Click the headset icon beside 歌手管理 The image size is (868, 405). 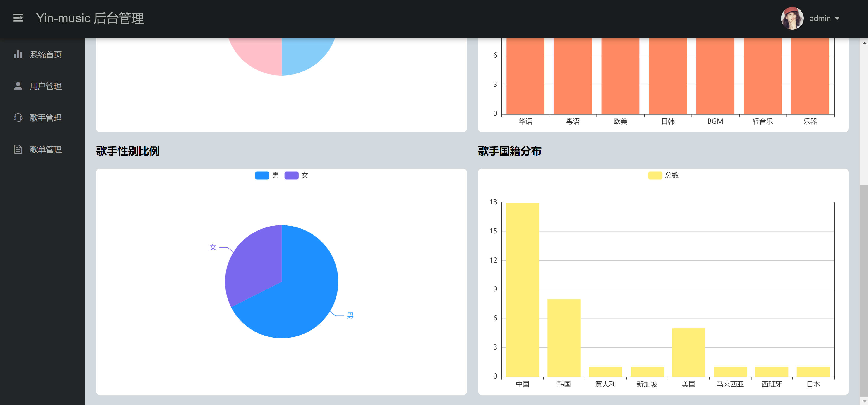(x=18, y=118)
